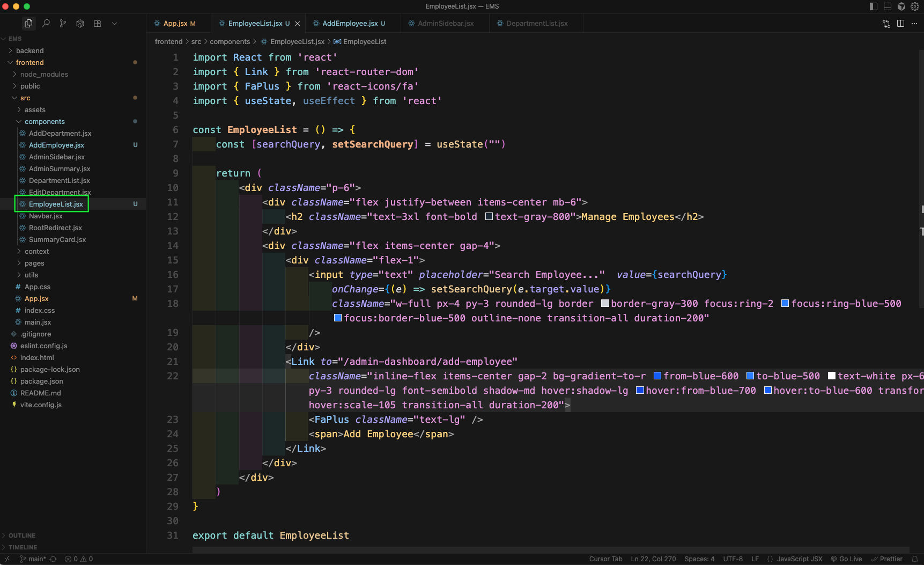Screen dimensions: 924x565
Task: Collapse the EMS workspace section header
Action: [73, 39]
